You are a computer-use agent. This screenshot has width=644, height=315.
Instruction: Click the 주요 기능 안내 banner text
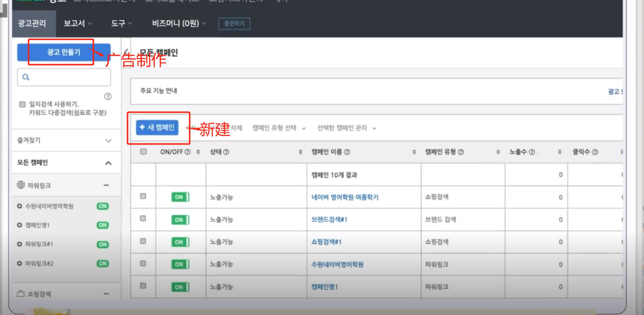pyautogui.click(x=159, y=91)
